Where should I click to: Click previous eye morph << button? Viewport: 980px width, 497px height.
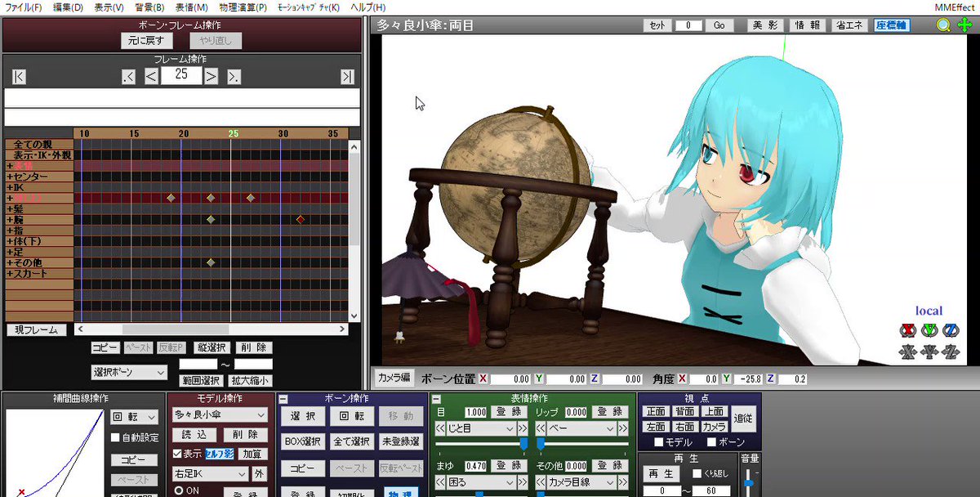(439, 428)
